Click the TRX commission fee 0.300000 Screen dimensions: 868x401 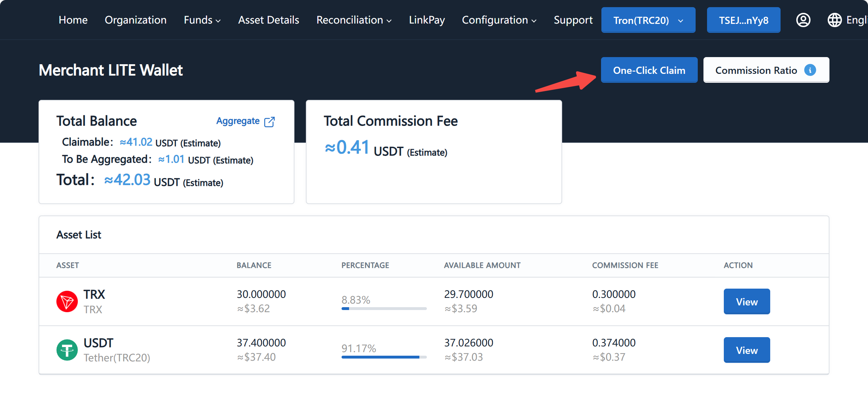click(614, 294)
